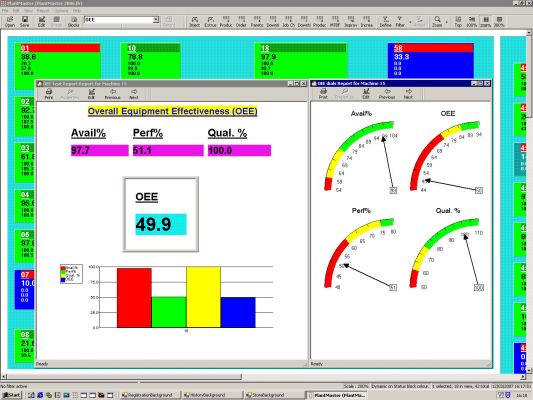Open the Options menu
The image size is (533, 400).
point(61,11)
